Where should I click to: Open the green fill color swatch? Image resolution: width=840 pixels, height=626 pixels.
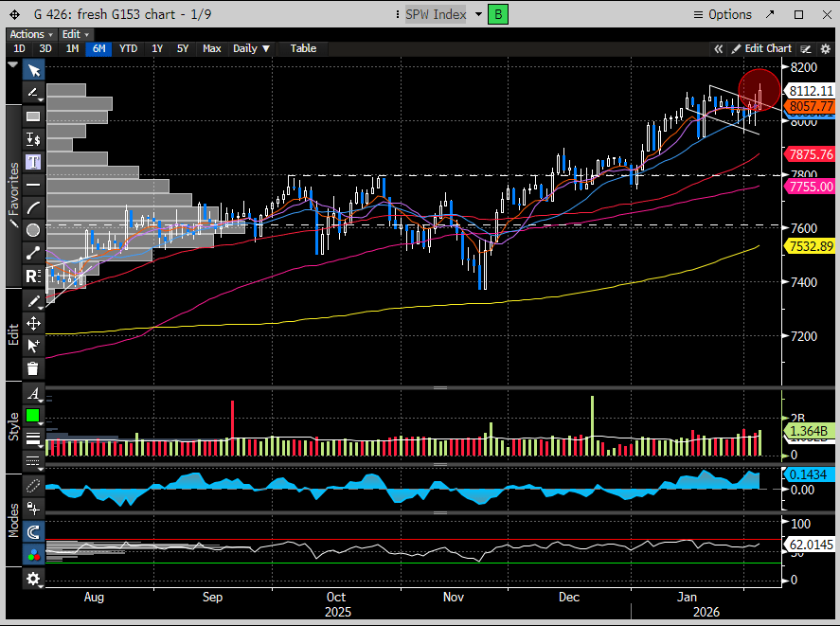[33, 416]
